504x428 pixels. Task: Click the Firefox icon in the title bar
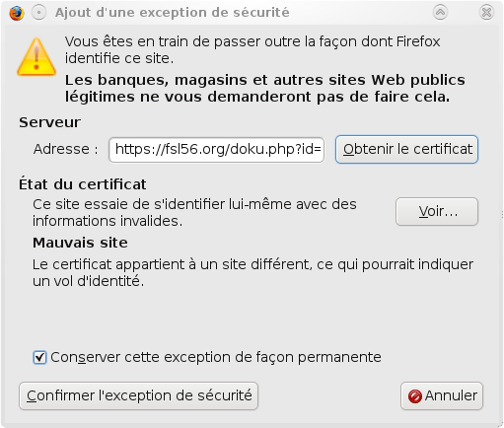17,13
